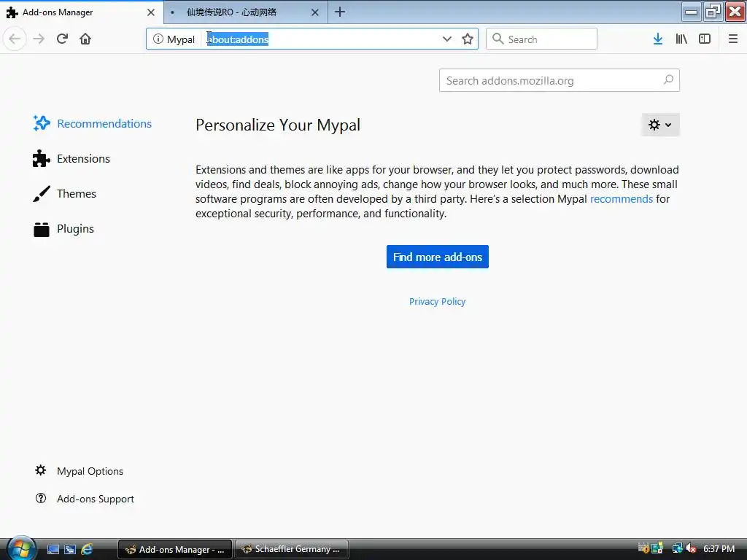Show site information icon beside Mypal
The width and height of the screenshot is (747, 560).
158,39
